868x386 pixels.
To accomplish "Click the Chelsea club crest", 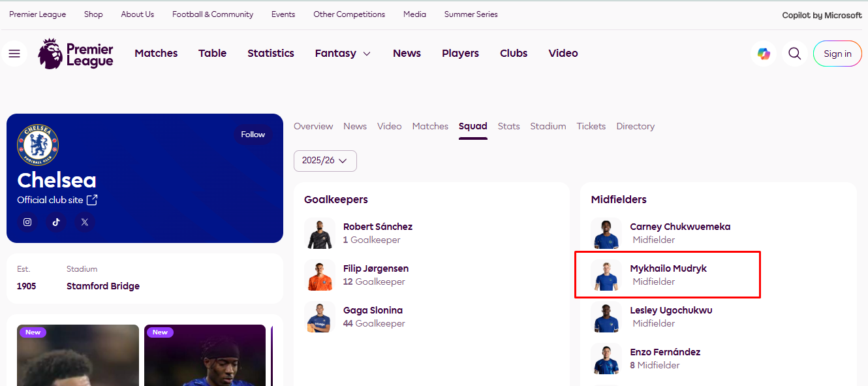I will pos(38,145).
